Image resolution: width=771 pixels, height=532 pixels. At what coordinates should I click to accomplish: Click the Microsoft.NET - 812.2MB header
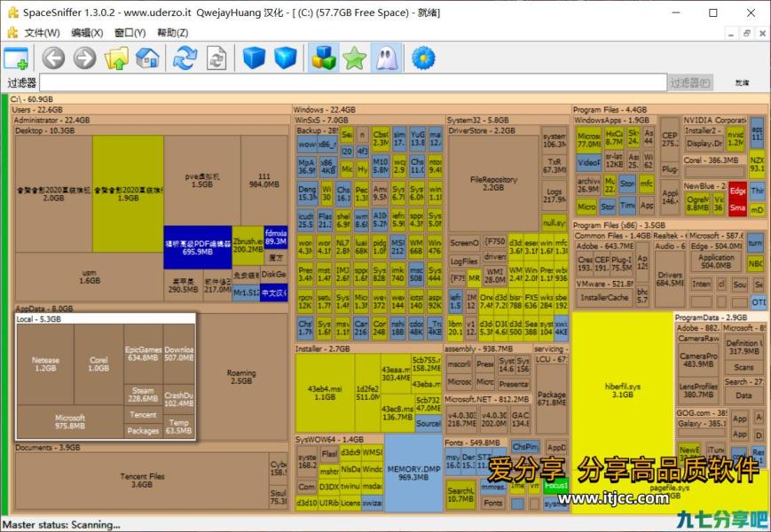coord(487,399)
